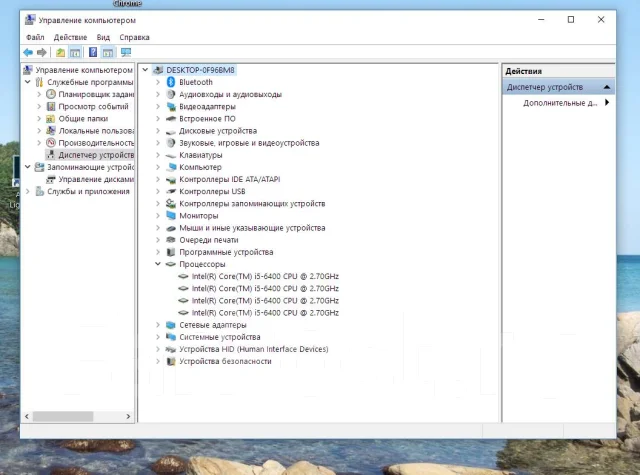Viewport: 640px width, 475px height.
Task: Click the scan hardware monitor toolbar icon
Action: click(x=126, y=52)
